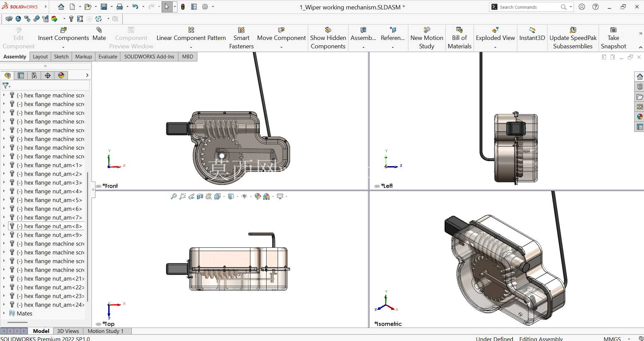Click the Update SpeedPak Subassemblies button
This screenshot has height=341, width=644.
coord(573,38)
